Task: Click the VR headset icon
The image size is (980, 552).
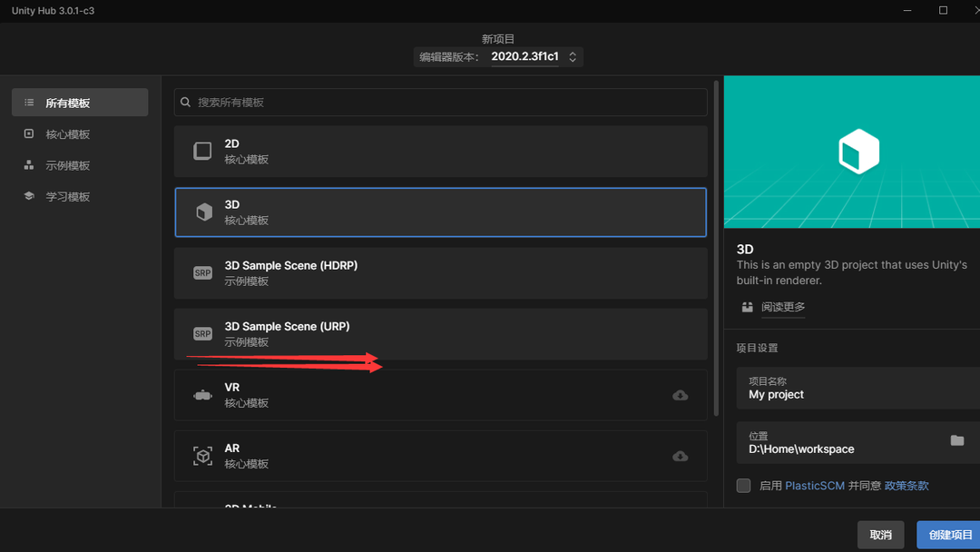Action: pyautogui.click(x=202, y=395)
